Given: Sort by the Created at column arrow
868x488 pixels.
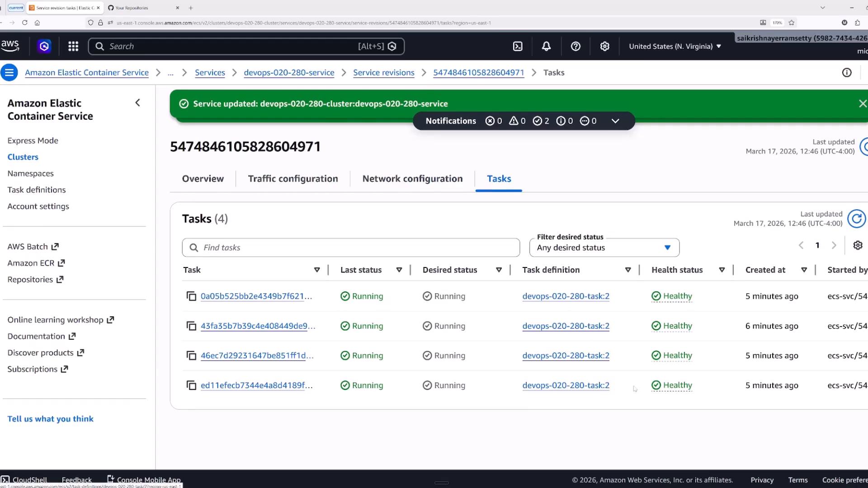Looking at the screenshot, I should (x=804, y=270).
